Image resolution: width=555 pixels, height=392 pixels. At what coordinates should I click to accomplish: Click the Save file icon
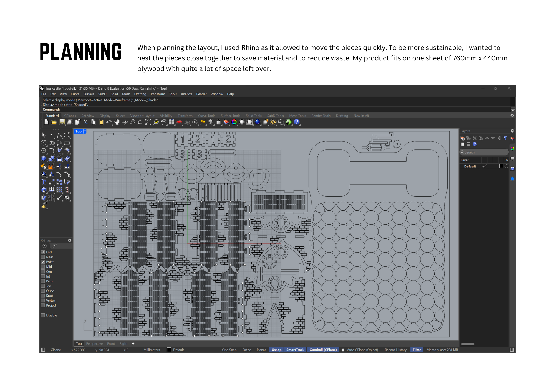[x=62, y=122]
